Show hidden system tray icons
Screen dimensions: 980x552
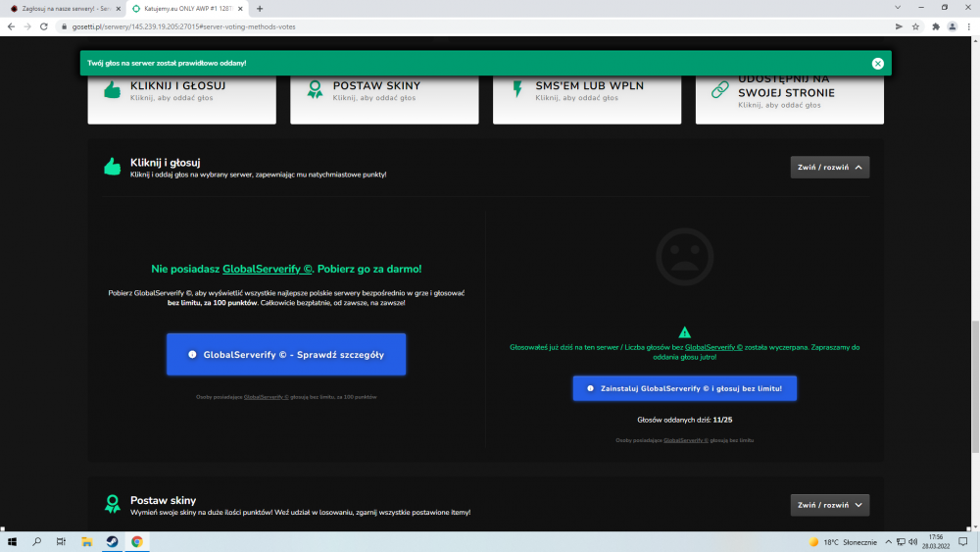click(888, 542)
